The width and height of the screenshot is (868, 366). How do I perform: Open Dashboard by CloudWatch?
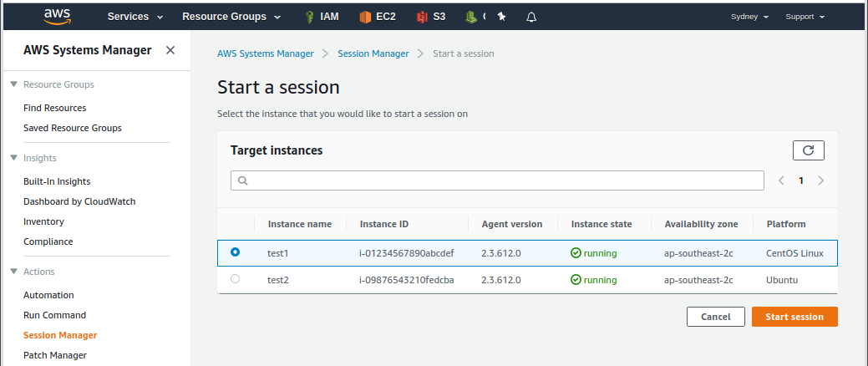[x=79, y=201]
